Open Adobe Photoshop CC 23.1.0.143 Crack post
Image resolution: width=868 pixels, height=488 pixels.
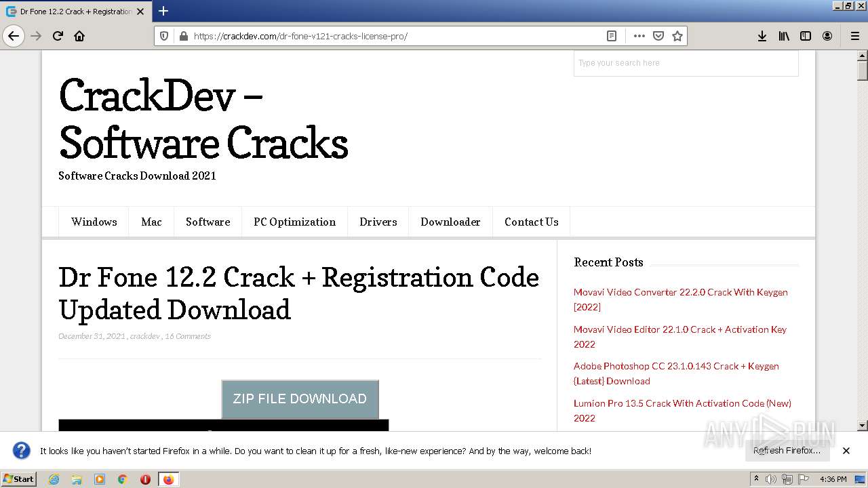click(x=676, y=373)
